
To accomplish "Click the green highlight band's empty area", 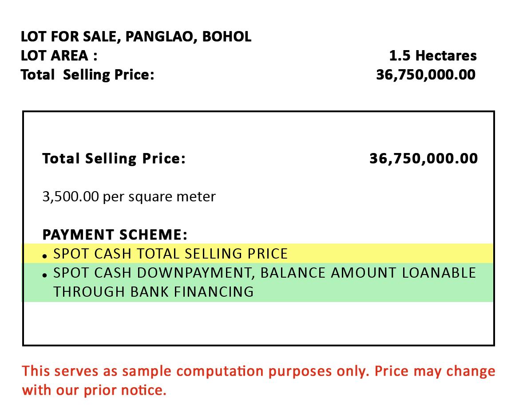I will pyautogui.click(x=373, y=292).
